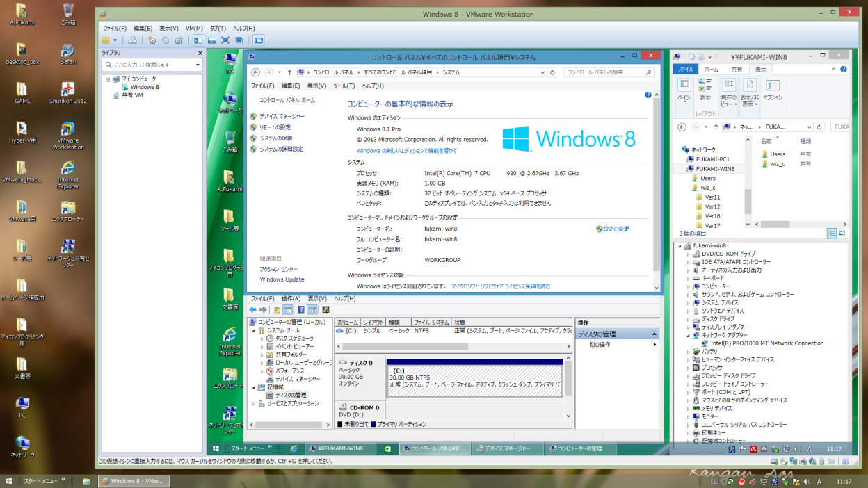Enter VMware full screen mode icon
The image size is (868, 488).
(x=225, y=40)
